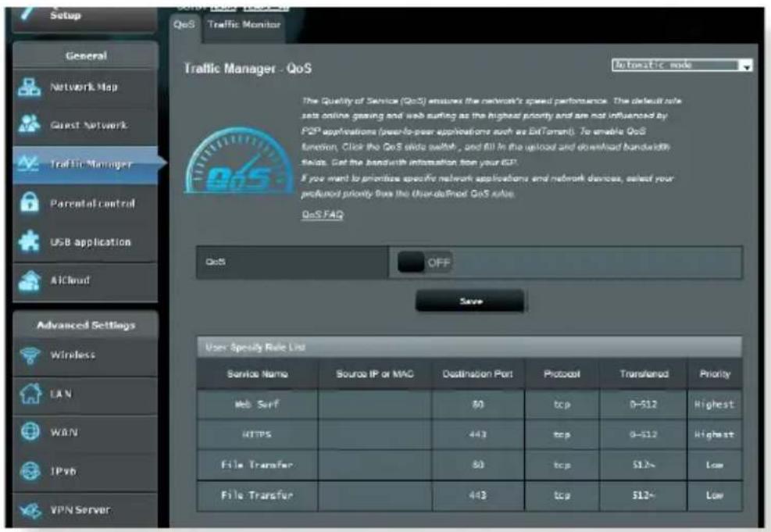Open WAN advanced settings
Viewport: 771px width, 532px height.
point(86,433)
